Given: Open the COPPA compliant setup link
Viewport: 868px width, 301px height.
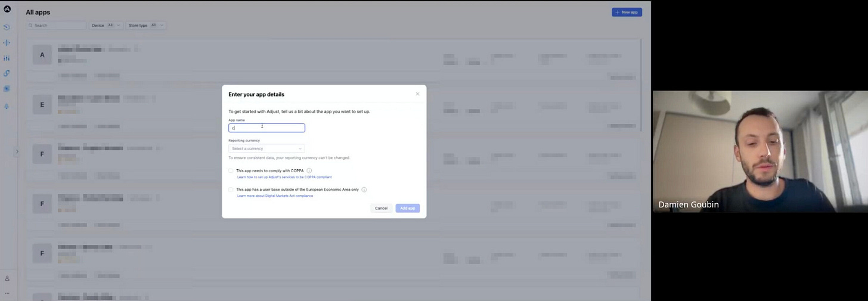Looking at the screenshot, I should click(284, 177).
